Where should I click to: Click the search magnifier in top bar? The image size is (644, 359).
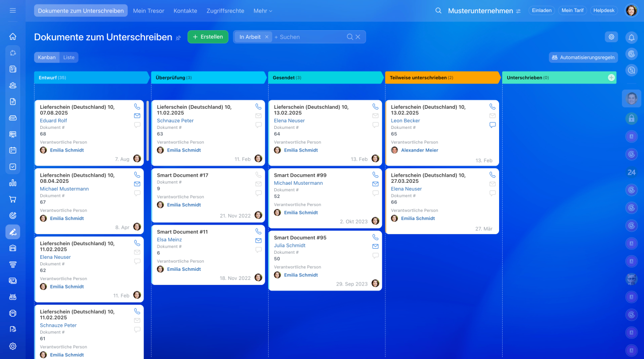coord(438,11)
